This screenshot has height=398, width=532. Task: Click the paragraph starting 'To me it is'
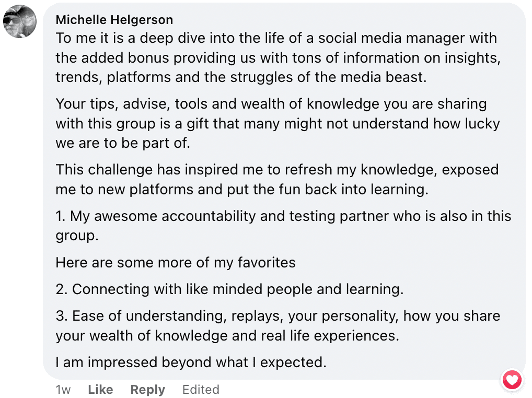tap(278, 57)
